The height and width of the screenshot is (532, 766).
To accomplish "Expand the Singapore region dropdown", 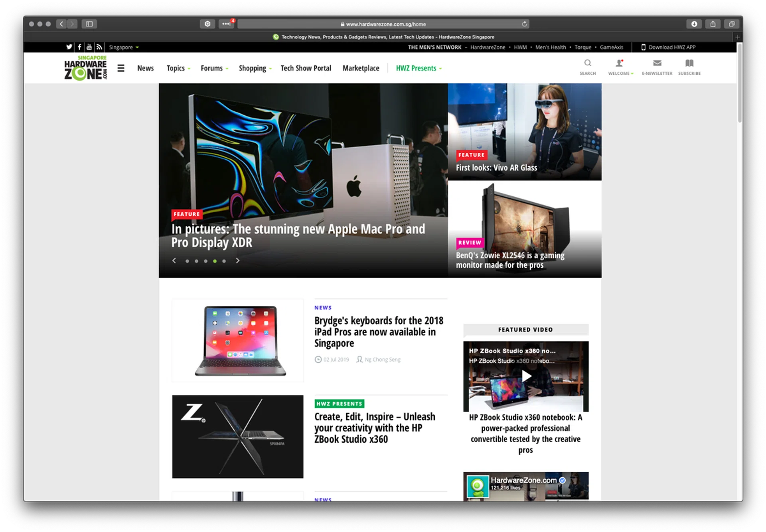I will tap(124, 47).
